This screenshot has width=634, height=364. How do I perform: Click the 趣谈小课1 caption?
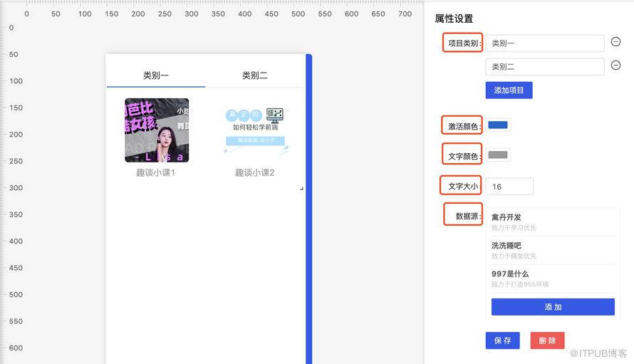[x=156, y=172]
